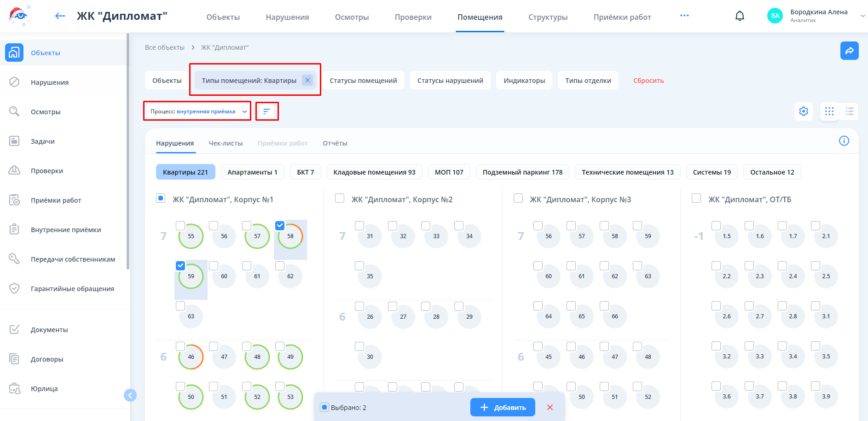This screenshot has height=421, width=868.
Task: Uncheck apartment 58 in Корпус №1
Action: point(280,225)
